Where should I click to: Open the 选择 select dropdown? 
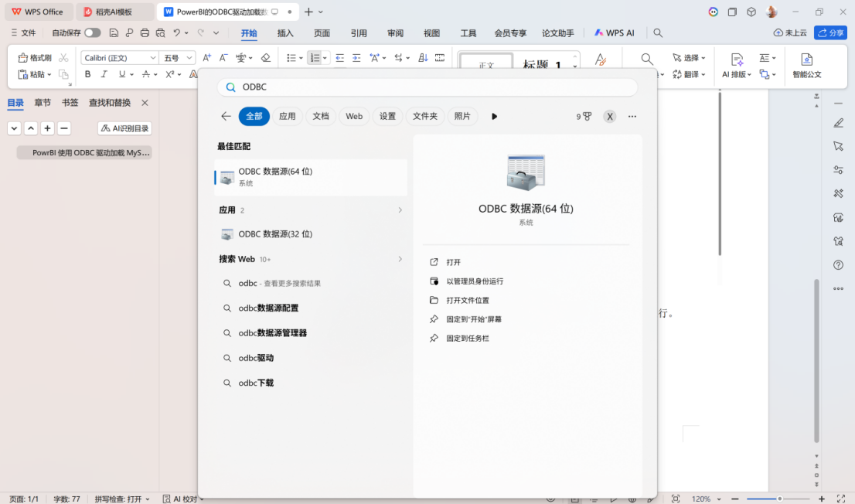(690, 58)
